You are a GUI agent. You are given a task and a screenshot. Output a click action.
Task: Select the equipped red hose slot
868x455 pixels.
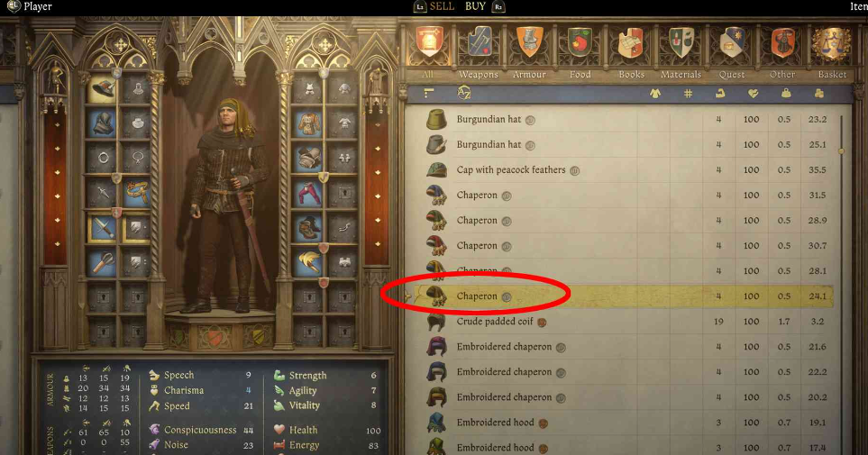coord(309,193)
